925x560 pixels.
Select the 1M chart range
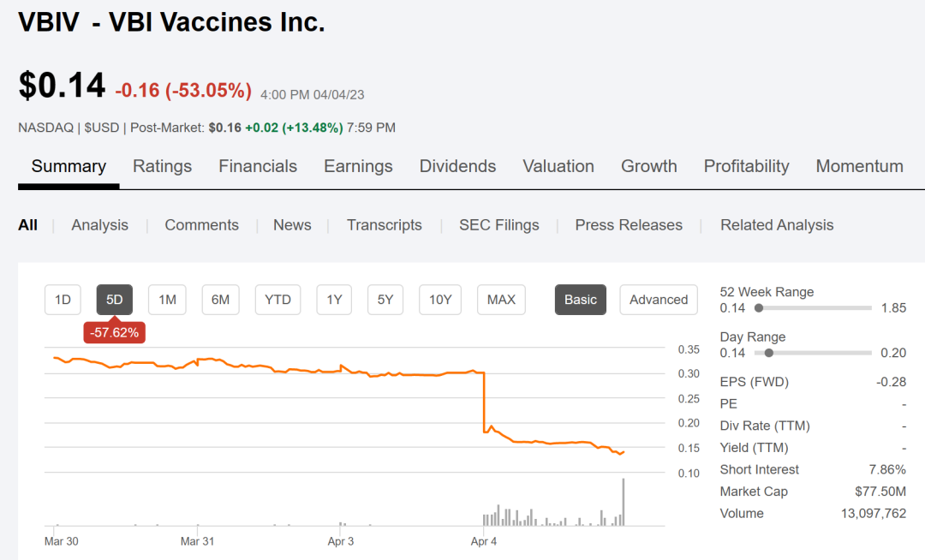167,300
